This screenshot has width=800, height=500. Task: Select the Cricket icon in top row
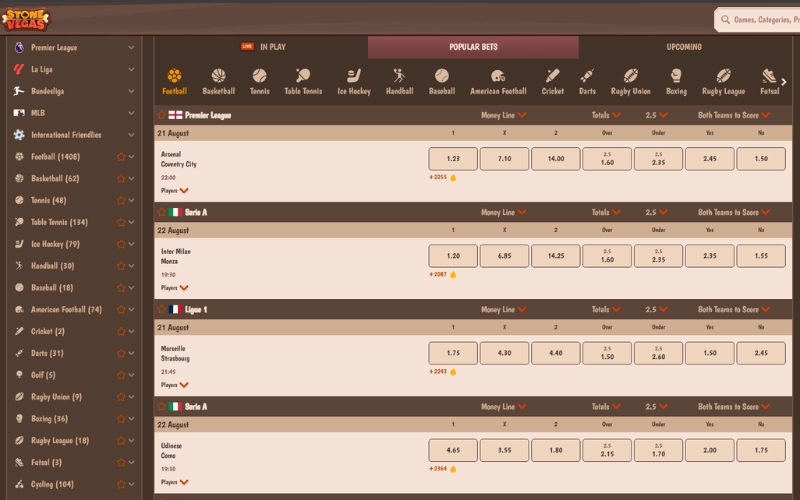click(x=553, y=76)
